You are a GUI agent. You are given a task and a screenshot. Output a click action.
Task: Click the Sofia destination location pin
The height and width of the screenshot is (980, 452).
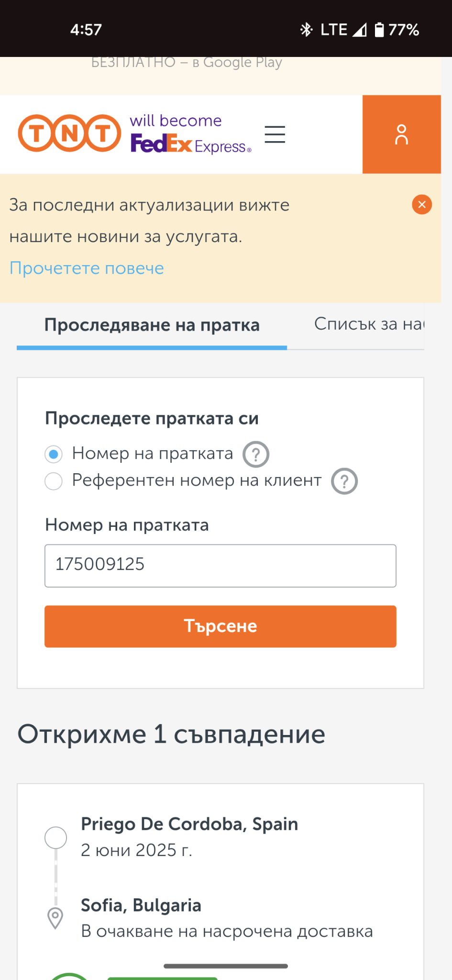tap(55, 918)
